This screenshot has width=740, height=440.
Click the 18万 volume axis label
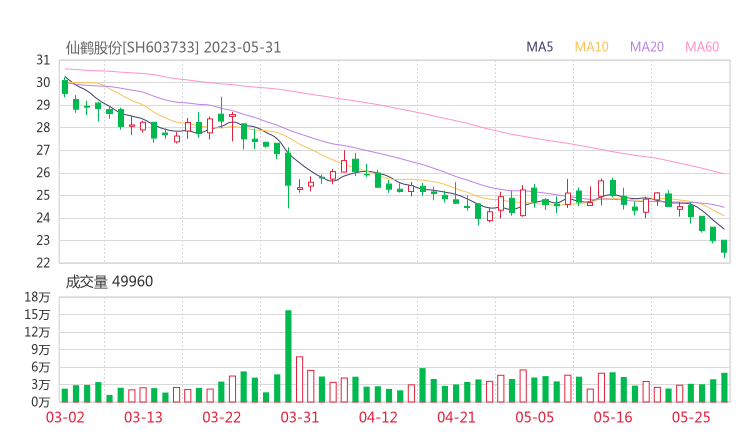point(38,297)
